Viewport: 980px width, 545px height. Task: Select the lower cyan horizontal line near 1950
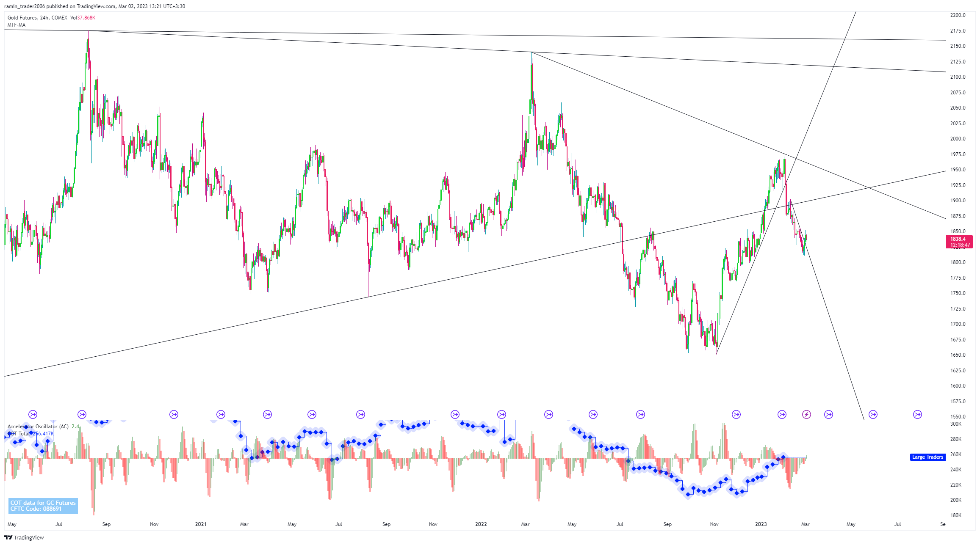click(x=689, y=172)
